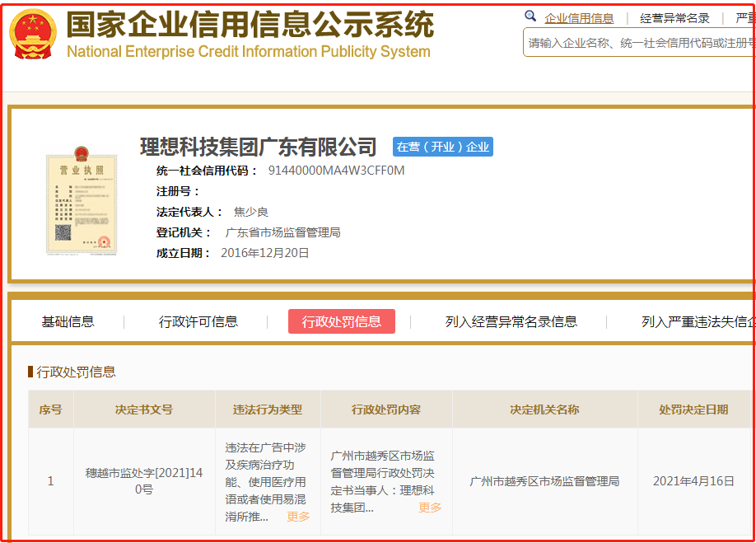The height and width of the screenshot is (543, 756).
Task: Click the 决定机关名称 column header
Action: coord(545,410)
